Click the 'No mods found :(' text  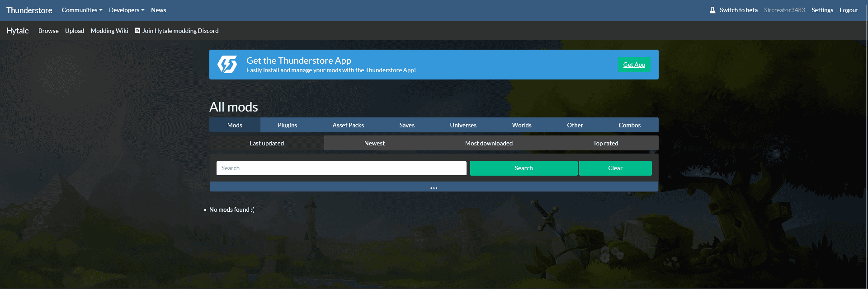[x=231, y=210]
